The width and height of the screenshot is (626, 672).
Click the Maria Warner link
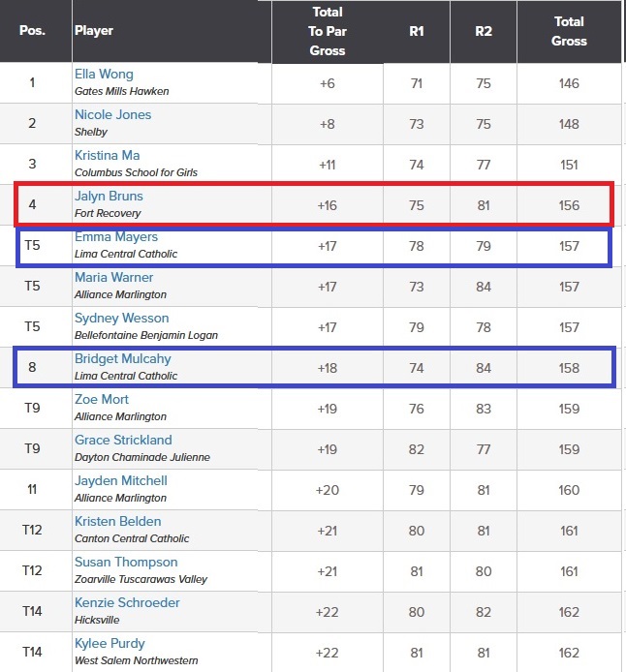[x=113, y=278]
